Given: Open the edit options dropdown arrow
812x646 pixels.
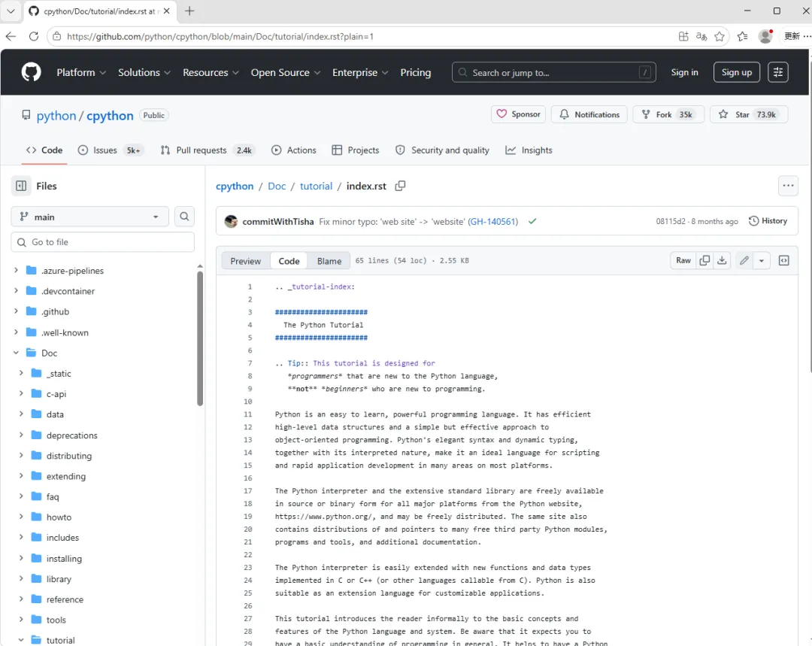Looking at the screenshot, I should (761, 260).
